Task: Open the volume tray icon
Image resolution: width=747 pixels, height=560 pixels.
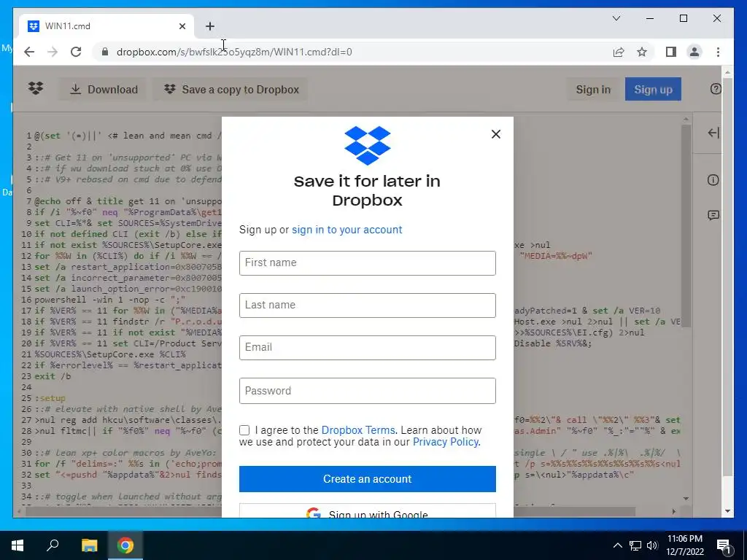Action: (x=652, y=545)
